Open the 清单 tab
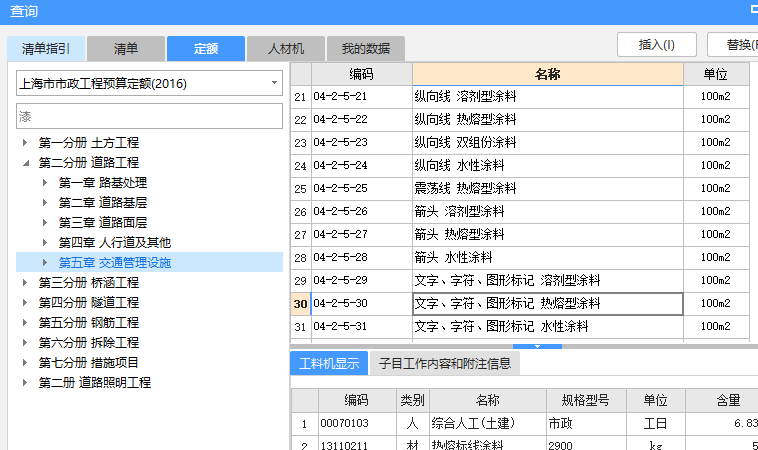This screenshot has height=450, width=758. coord(126,49)
